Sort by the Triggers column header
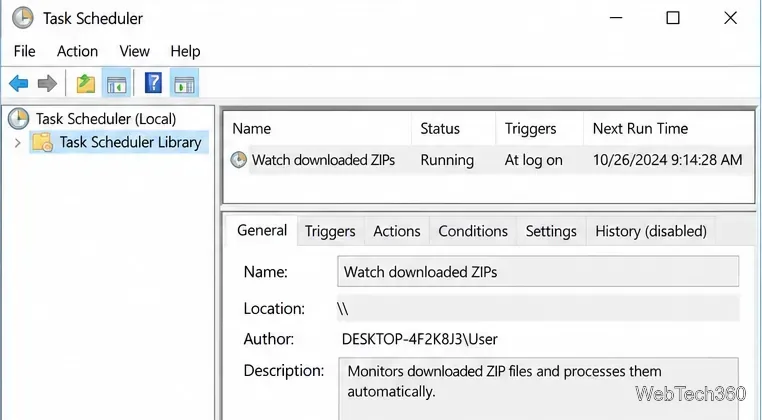The image size is (762, 420). click(x=539, y=128)
